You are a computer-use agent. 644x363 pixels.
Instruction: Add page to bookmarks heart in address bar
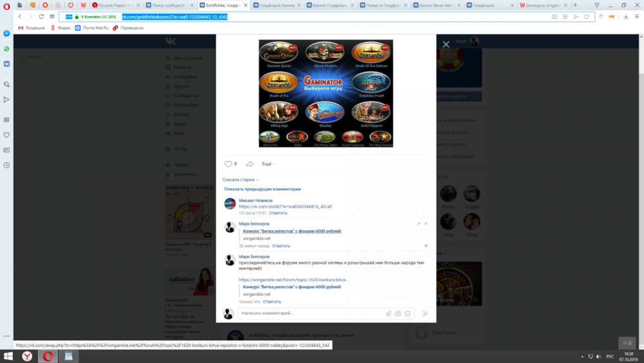tap(587, 17)
